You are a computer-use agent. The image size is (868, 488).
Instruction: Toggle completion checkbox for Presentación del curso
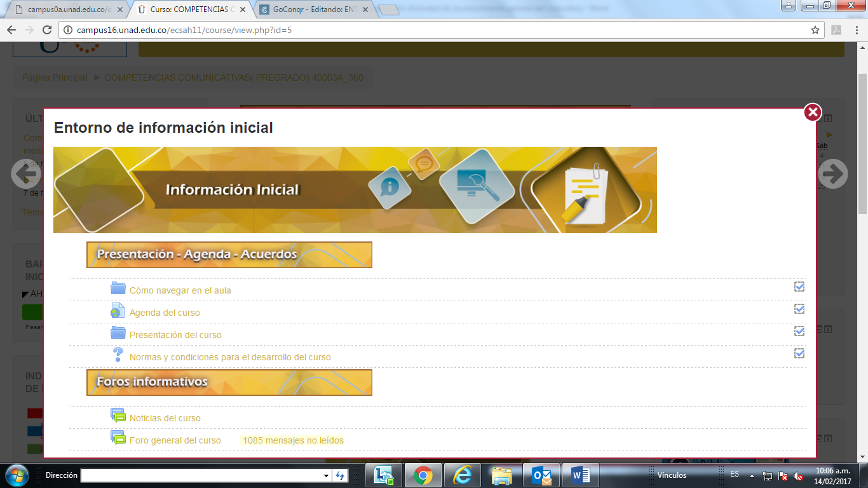[x=799, y=331]
